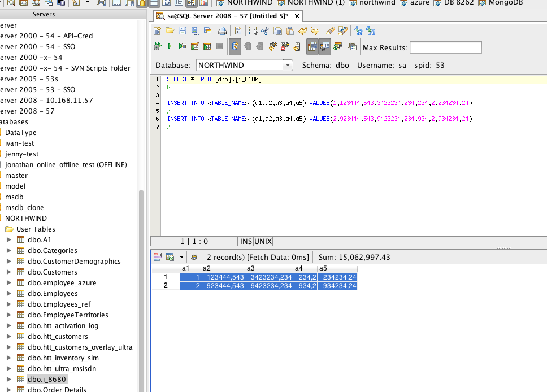Run the script with green play button
547x392 pixels.
click(170, 46)
